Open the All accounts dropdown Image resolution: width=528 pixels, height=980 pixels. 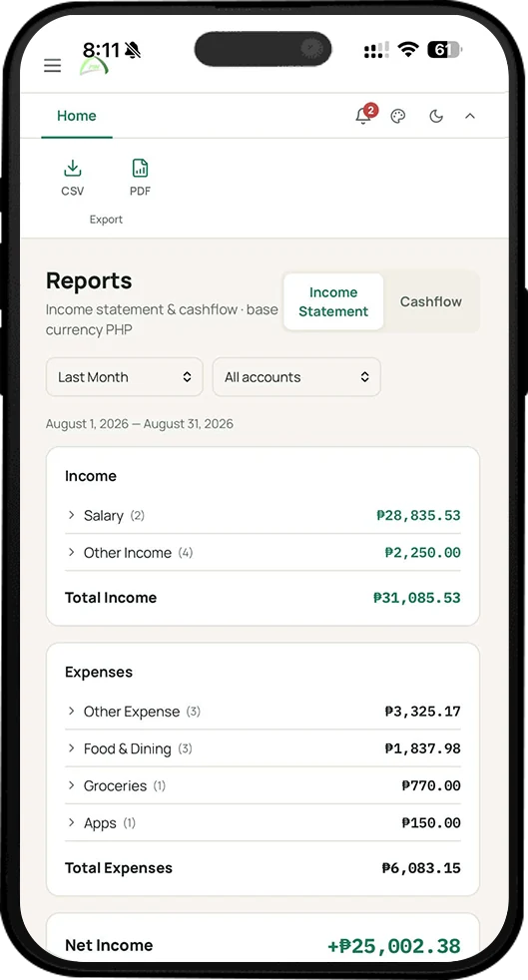click(x=296, y=377)
